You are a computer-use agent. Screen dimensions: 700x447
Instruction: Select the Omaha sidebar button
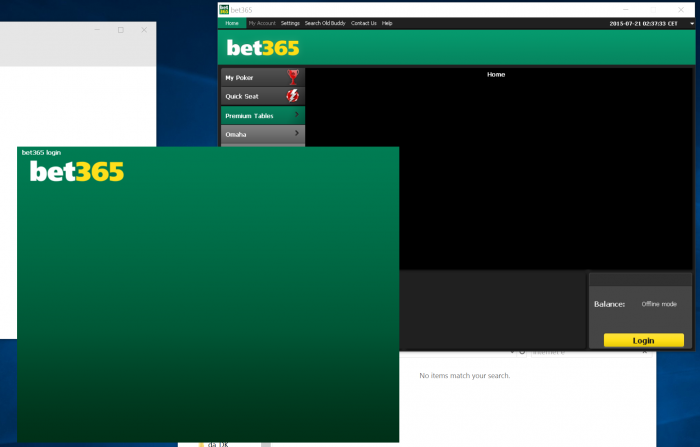coord(262,134)
